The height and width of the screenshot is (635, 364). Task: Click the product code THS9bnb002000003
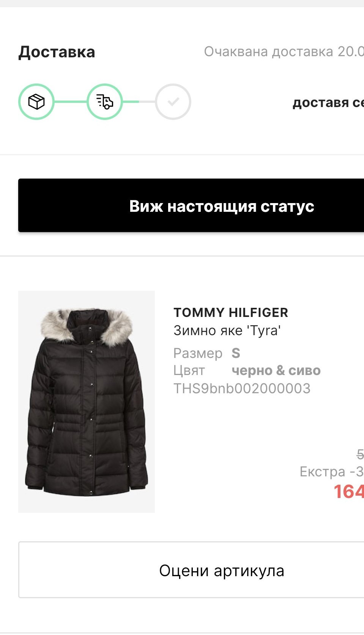pyautogui.click(x=242, y=389)
